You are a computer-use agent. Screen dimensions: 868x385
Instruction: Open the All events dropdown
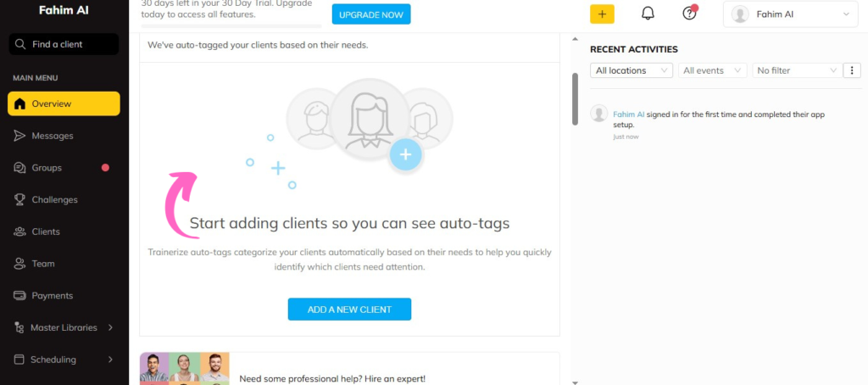click(x=712, y=70)
